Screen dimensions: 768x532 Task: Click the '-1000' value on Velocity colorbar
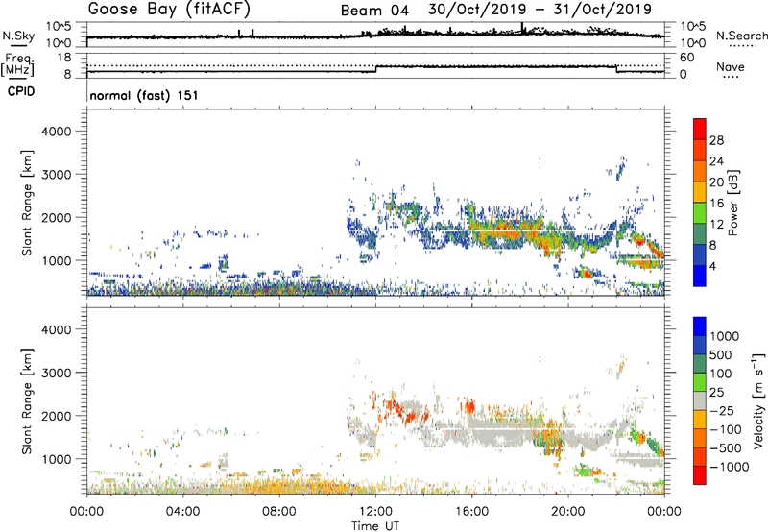(x=729, y=467)
